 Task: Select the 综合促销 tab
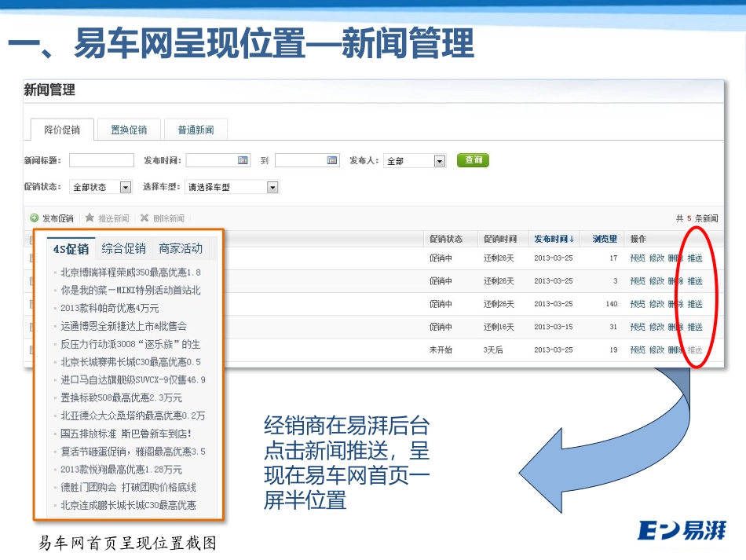pos(124,248)
